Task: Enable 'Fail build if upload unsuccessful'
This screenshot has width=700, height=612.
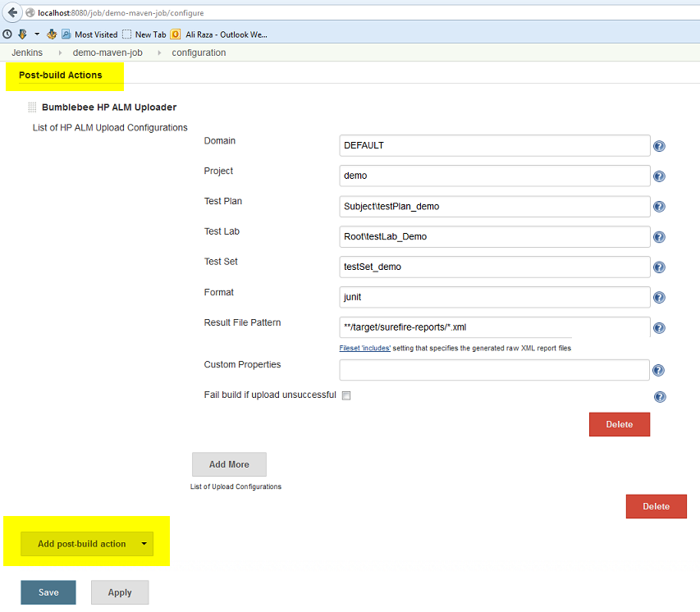Action: click(345, 395)
